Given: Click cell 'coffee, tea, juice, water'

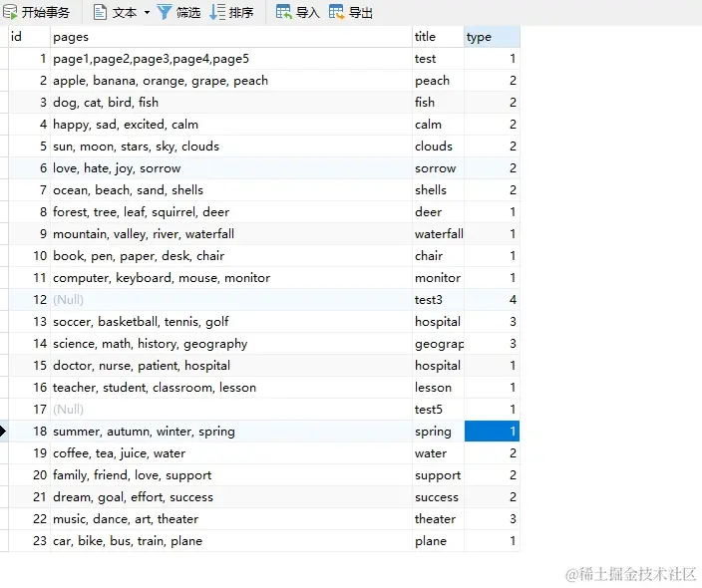Looking at the screenshot, I should pyautogui.click(x=231, y=453).
